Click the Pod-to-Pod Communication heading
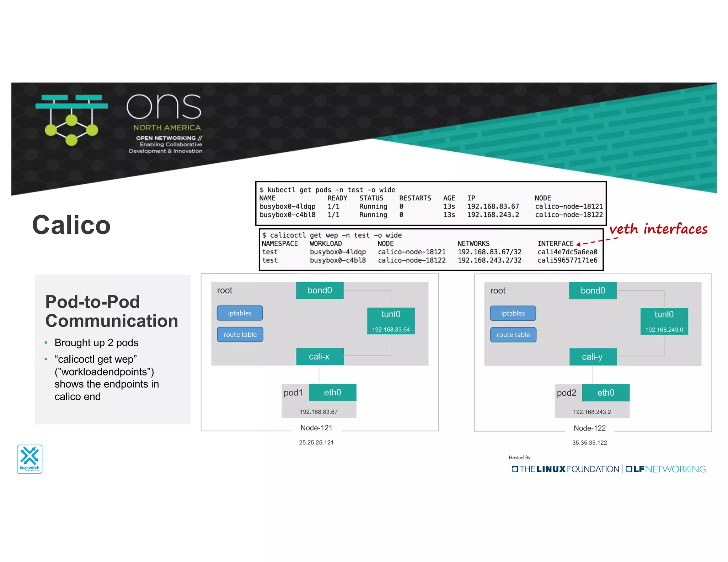 [x=111, y=311]
